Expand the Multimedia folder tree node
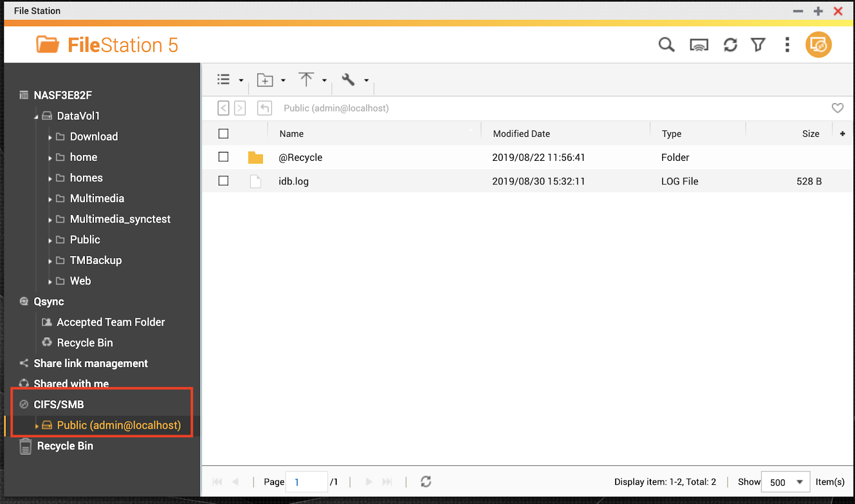Screen dimensions: 855x504 (50, 199)
